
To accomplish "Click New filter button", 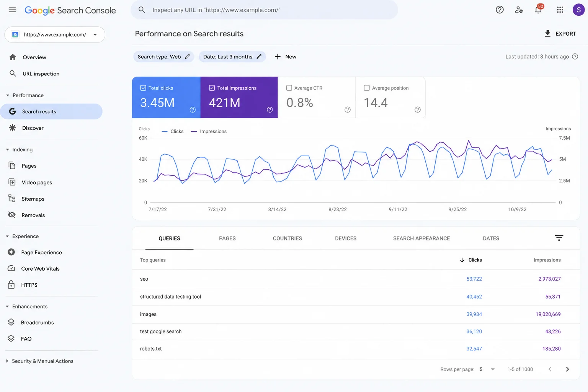I will 286,57.
